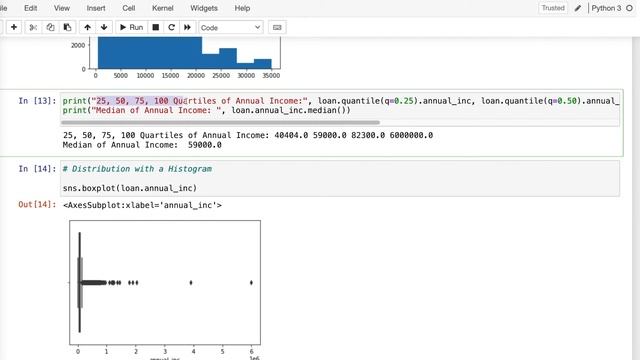Open the Widgets menu
This screenshot has height=360, width=640.
[x=204, y=8]
